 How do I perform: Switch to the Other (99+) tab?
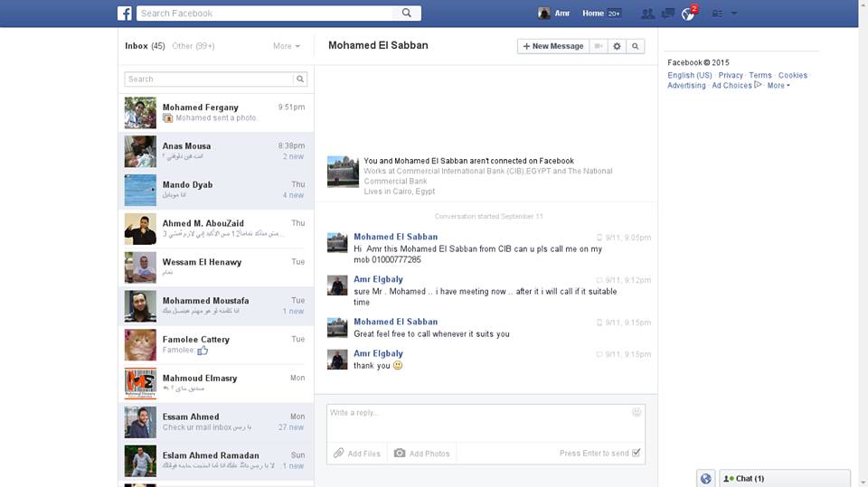[193, 46]
